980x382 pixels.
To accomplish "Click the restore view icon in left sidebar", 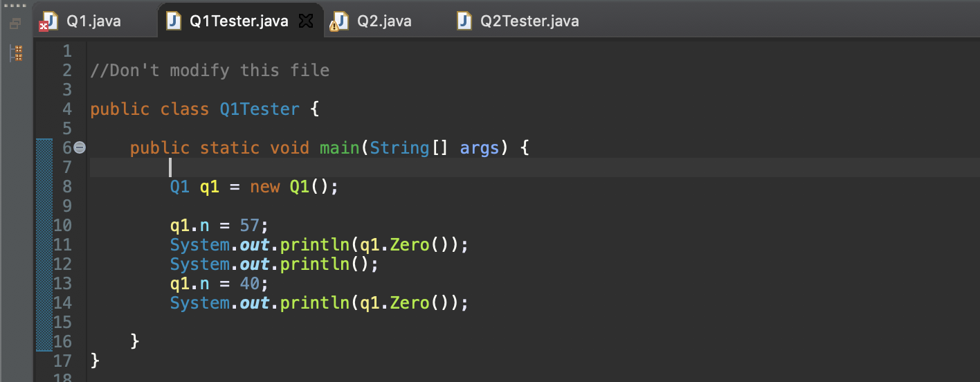I will point(15,24).
